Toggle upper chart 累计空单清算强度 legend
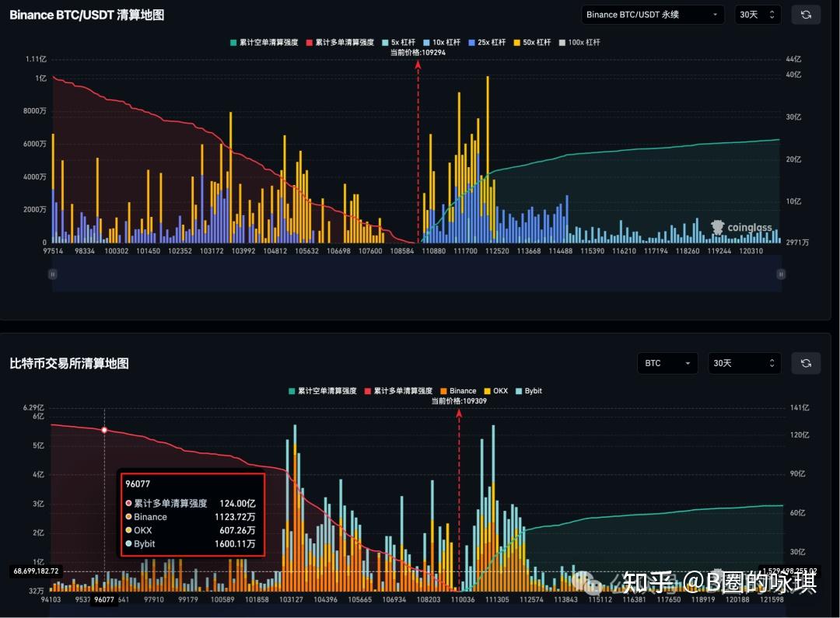The height and width of the screenshot is (618, 840). (x=264, y=42)
